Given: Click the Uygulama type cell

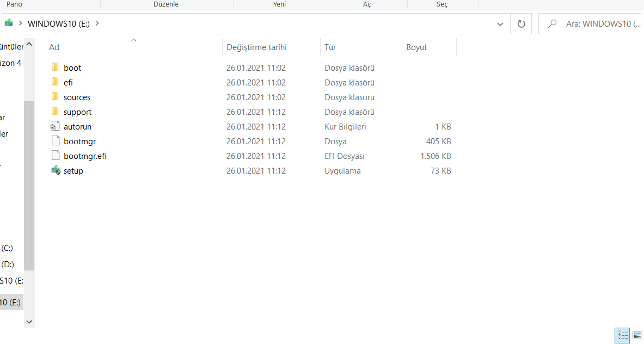Looking at the screenshot, I should [342, 171].
